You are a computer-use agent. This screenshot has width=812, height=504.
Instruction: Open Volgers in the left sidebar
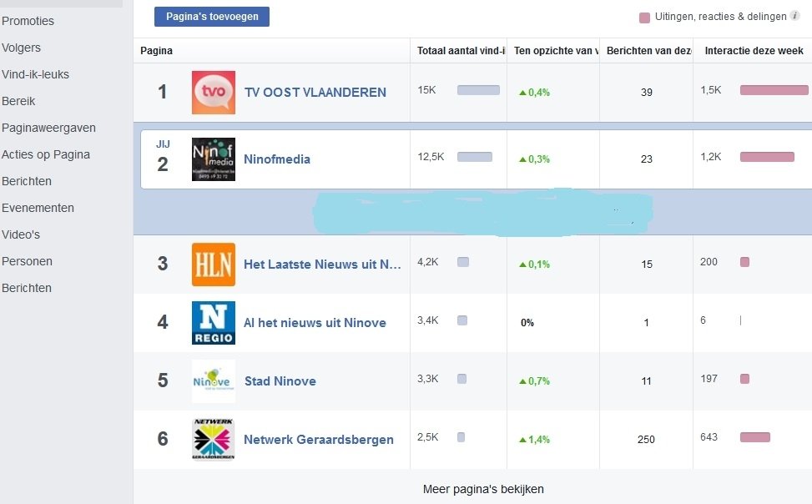tap(22, 48)
